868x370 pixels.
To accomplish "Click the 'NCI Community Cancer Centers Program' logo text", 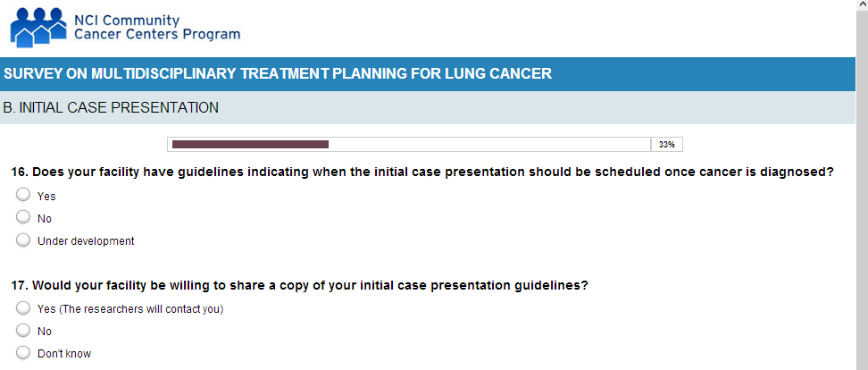I will (169, 27).
